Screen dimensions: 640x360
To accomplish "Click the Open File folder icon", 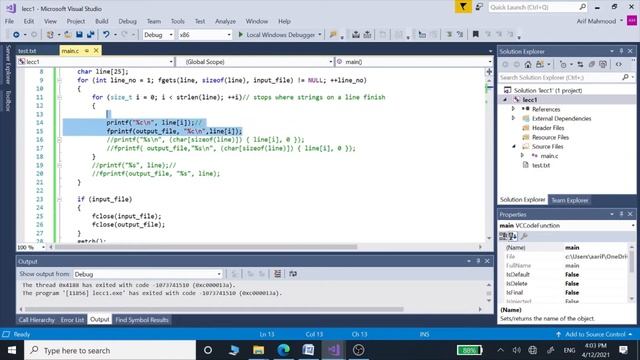I will pyautogui.click(x=68, y=35).
